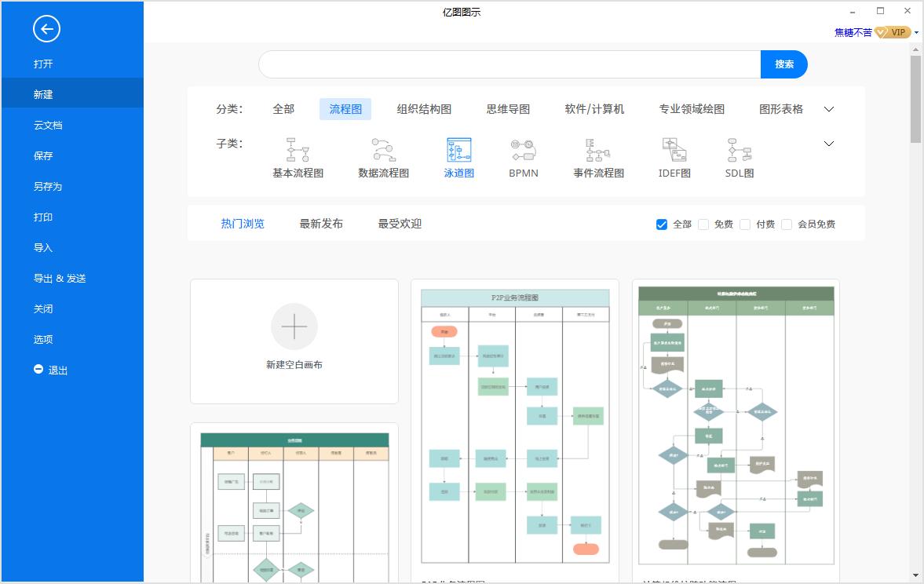Select the 事件流程图 icon
This screenshot has height=584, width=924.
pos(597,151)
